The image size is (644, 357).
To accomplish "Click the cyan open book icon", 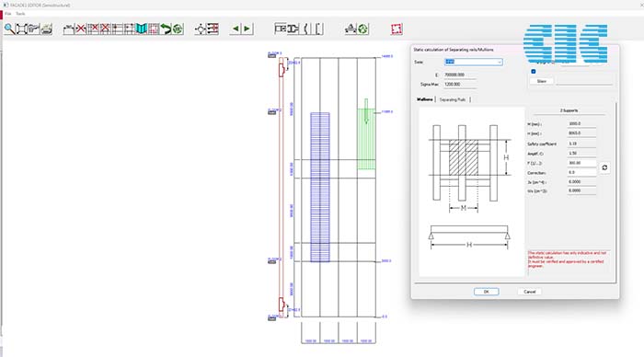I will tap(142, 29).
